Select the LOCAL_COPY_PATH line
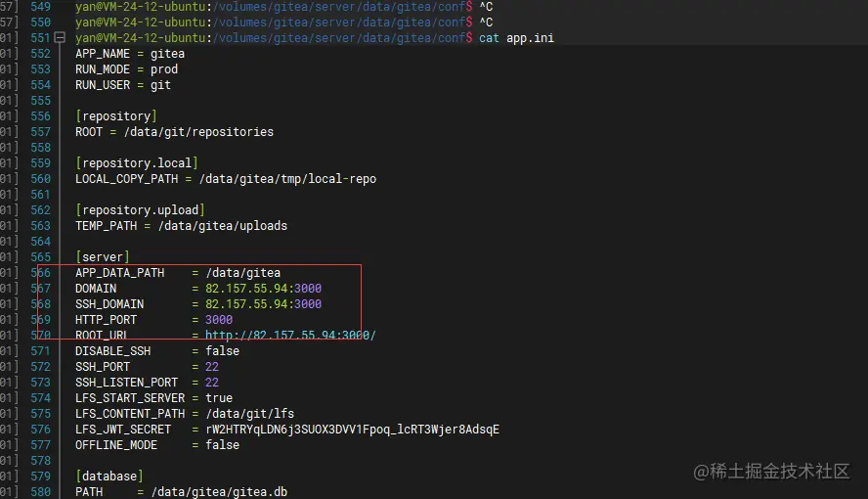This screenshot has width=868, height=499. point(226,179)
